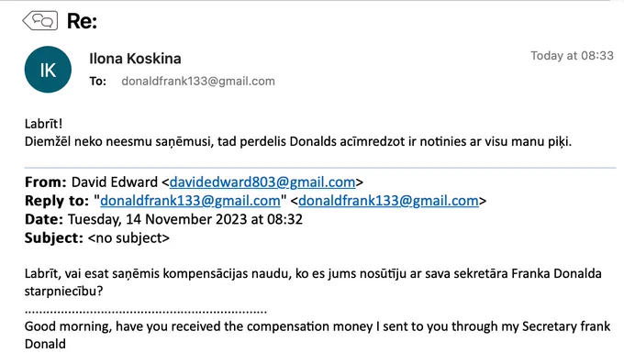This screenshot has height=364, width=624.
Task: Click the Re: subject heading
Action: [x=82, y=21]
